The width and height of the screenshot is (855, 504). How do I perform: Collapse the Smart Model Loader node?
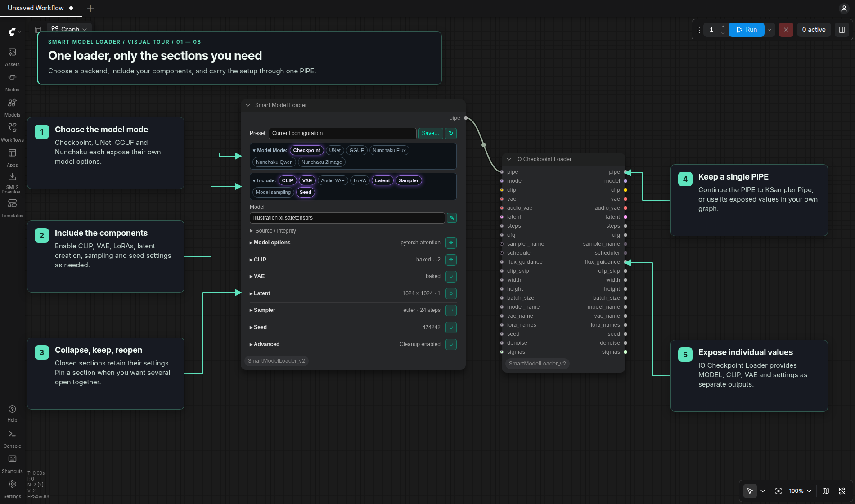coord(248,105)
